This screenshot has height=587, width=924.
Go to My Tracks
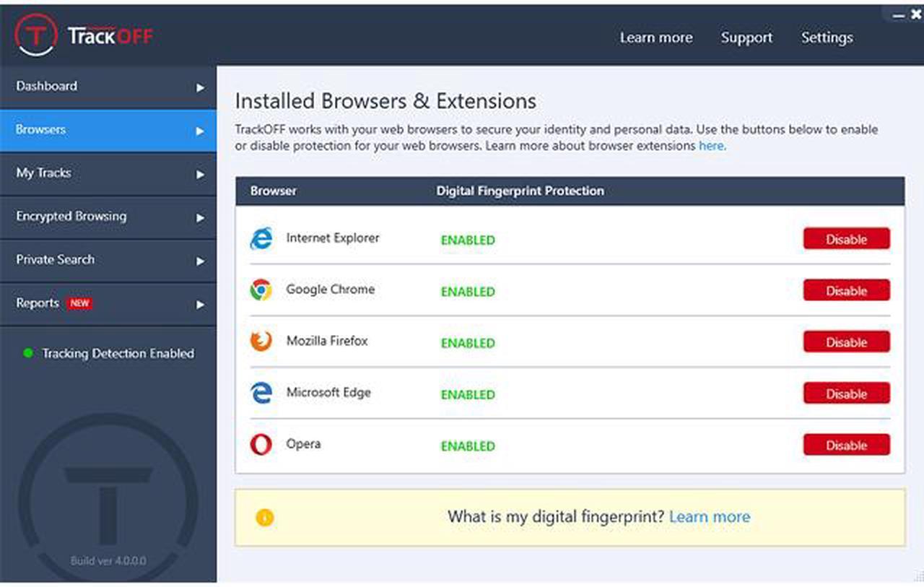[108, 174]
